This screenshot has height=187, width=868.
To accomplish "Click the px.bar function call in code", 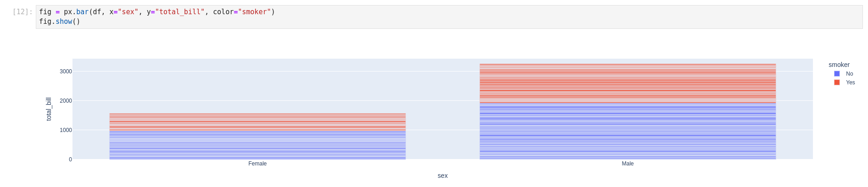I will (76, 12).
